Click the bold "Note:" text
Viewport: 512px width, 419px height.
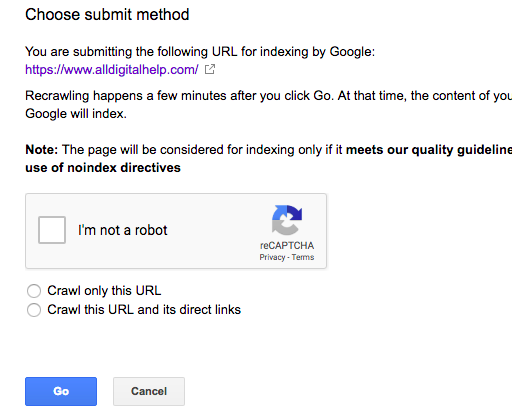42,150
